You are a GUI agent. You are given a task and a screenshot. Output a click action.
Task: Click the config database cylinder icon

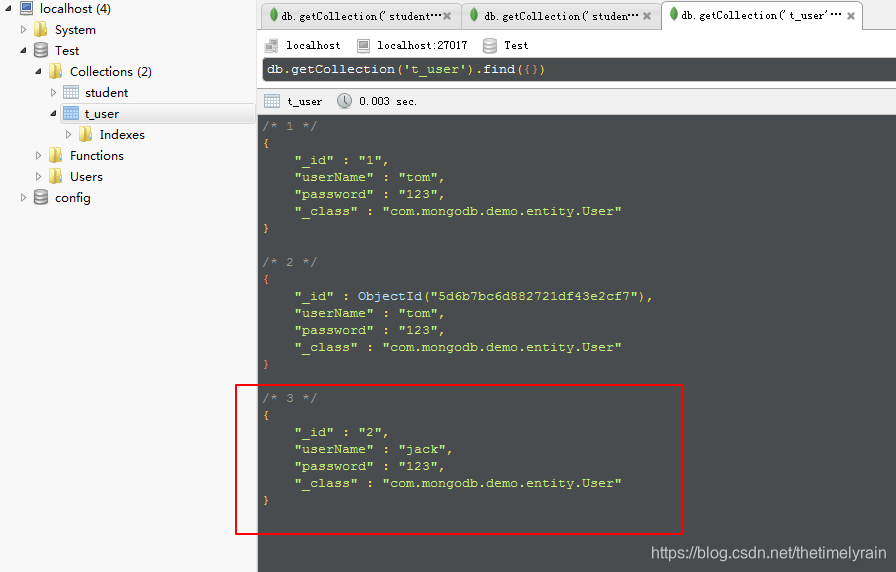41,197
